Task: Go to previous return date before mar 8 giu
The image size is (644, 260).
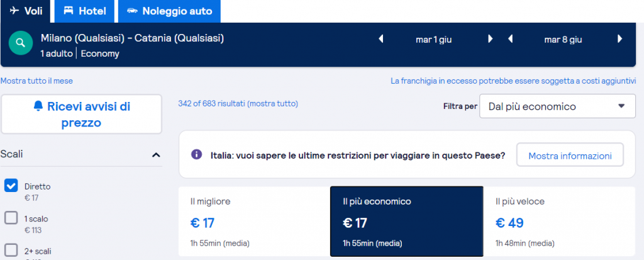Action: tap(510, 39)
